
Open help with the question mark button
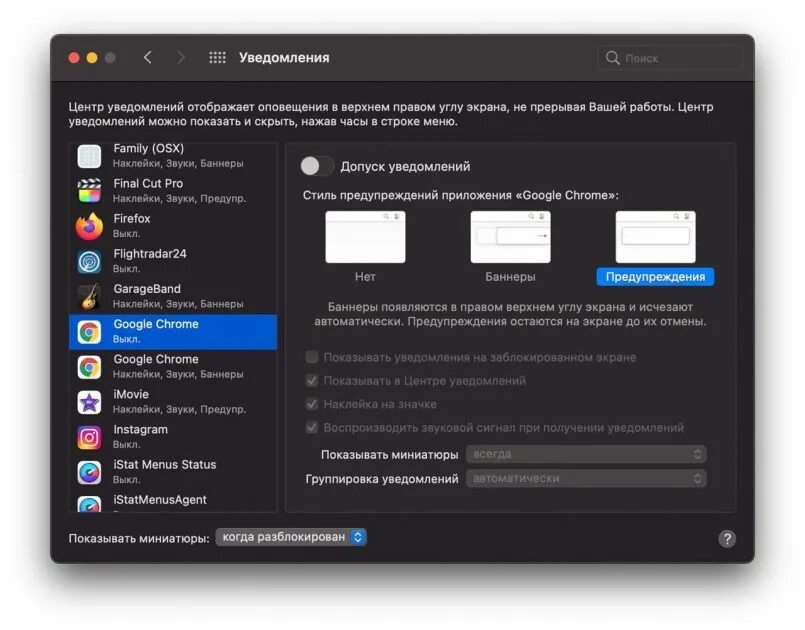pos(727,539)
